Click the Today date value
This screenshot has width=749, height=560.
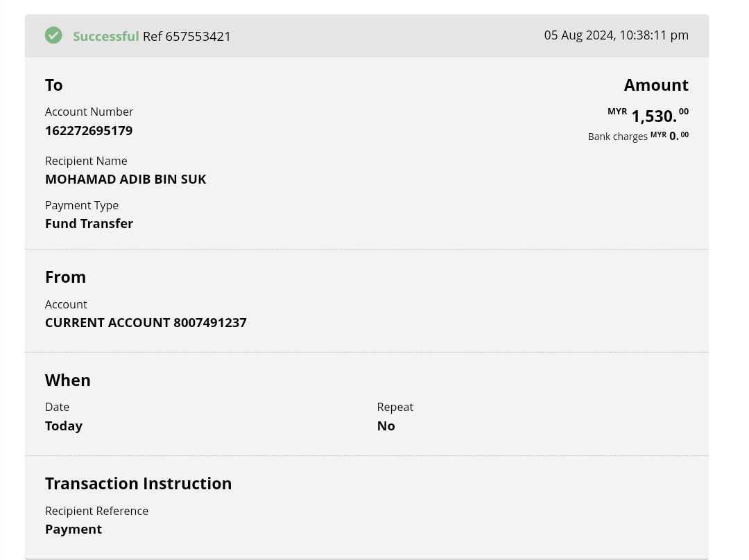click(x=64, y=426)
